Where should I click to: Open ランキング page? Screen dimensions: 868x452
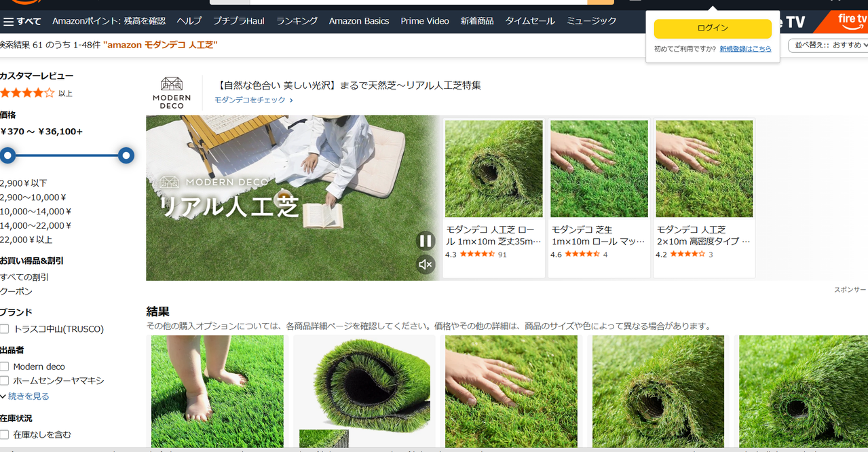click(297, 21)
